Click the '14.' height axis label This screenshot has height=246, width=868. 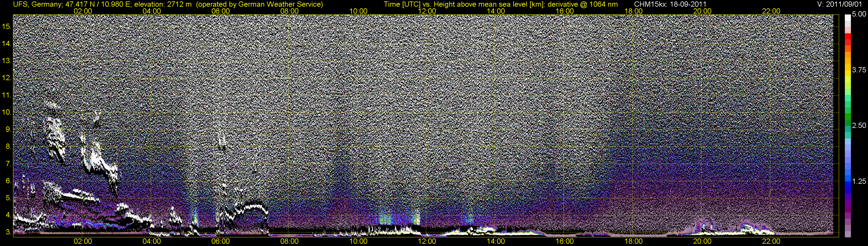[x=7, y=43]
